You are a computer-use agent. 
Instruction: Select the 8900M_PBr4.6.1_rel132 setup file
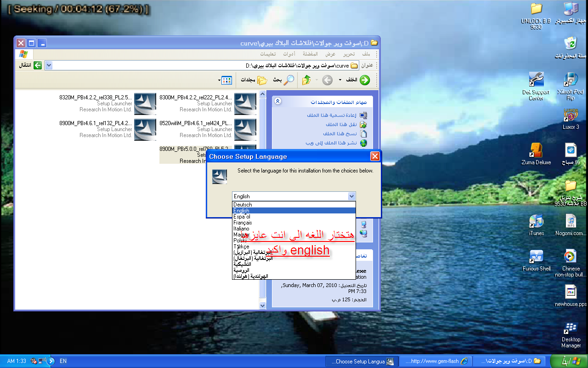[x=107, y=129]
